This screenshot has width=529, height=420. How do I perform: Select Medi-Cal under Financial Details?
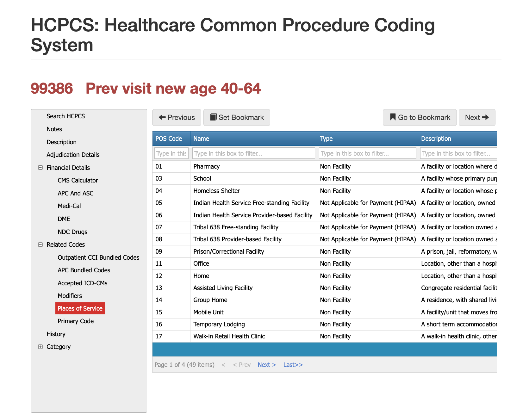[x=69, y=206]
